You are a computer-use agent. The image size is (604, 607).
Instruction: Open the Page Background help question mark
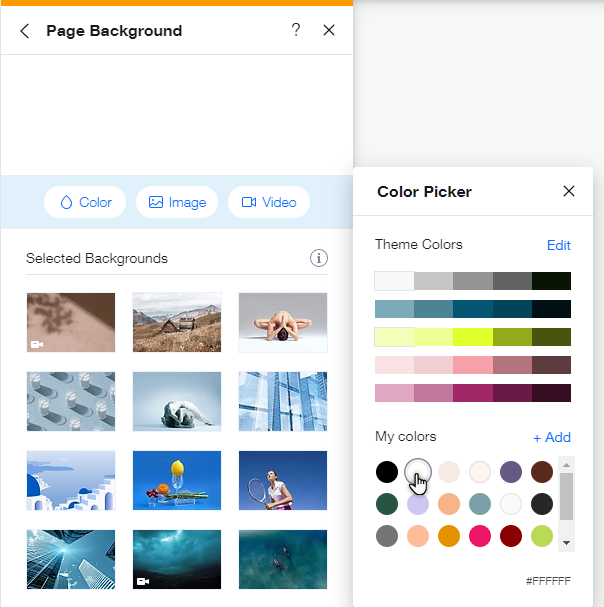click(x=296, y=30)
